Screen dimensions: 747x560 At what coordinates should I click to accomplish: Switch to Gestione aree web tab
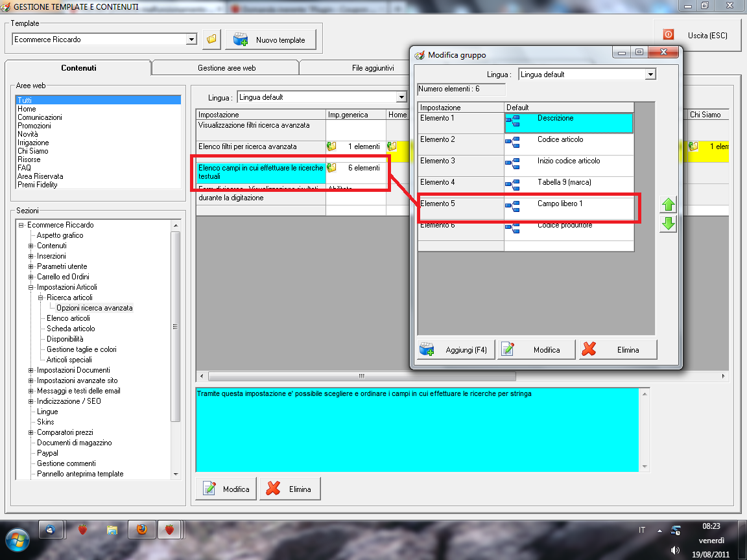[226, 68]
